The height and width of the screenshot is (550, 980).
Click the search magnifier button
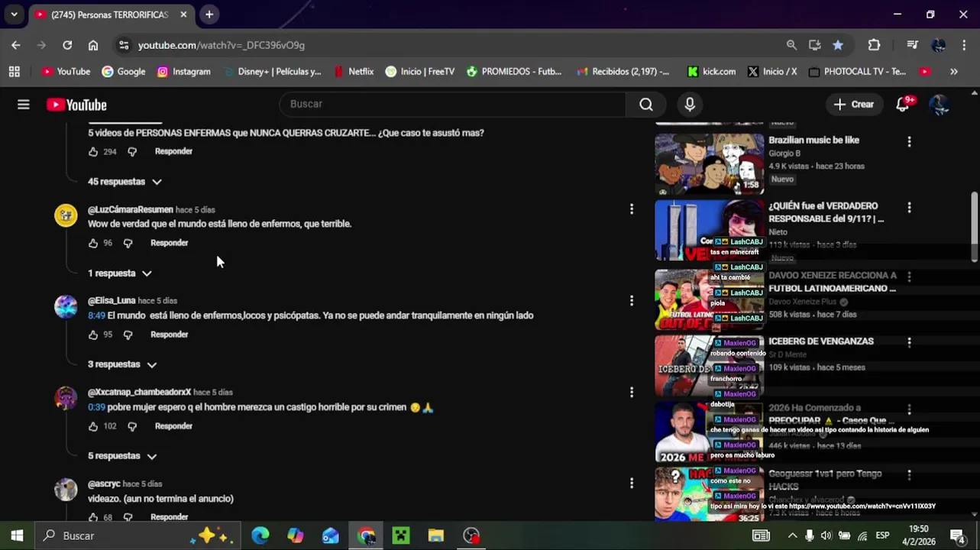pyautogui.click(x=646, y=105)
